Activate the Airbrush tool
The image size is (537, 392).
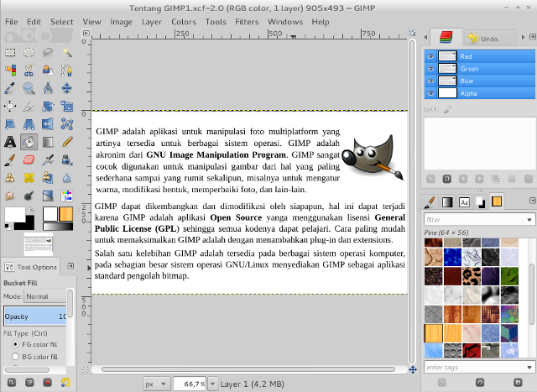48,159
